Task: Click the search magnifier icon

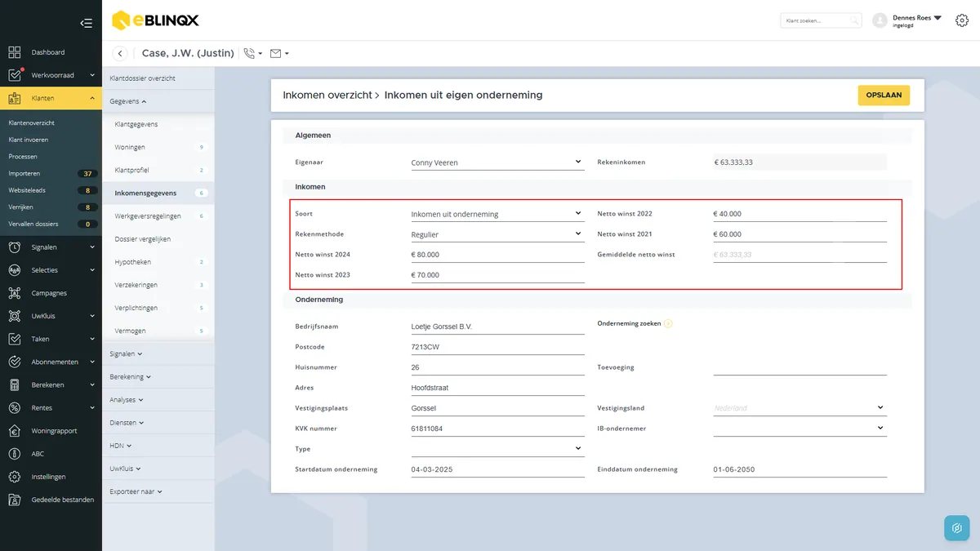Action: (854, 20)
